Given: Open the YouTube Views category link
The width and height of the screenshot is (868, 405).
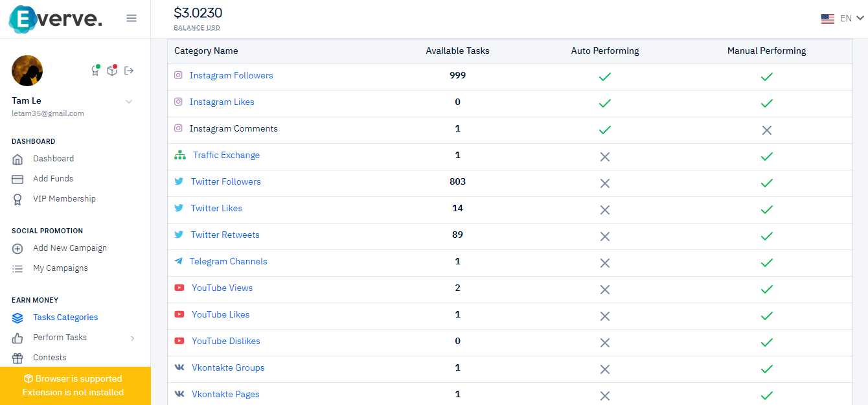Looking at the screenshot, I should click(x=222, y=288).
